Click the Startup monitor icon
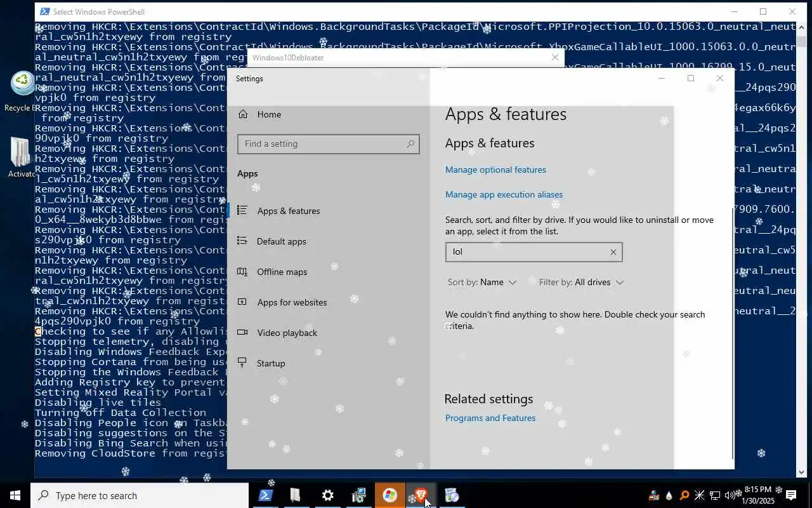The height and width of the screenshot is (508, 812). coord(242,363)
